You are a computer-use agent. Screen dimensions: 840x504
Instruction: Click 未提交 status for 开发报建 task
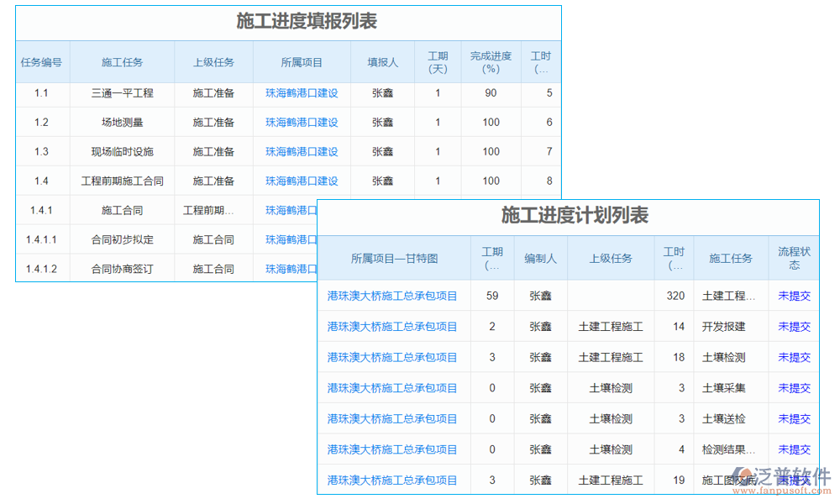pos(794,326)
